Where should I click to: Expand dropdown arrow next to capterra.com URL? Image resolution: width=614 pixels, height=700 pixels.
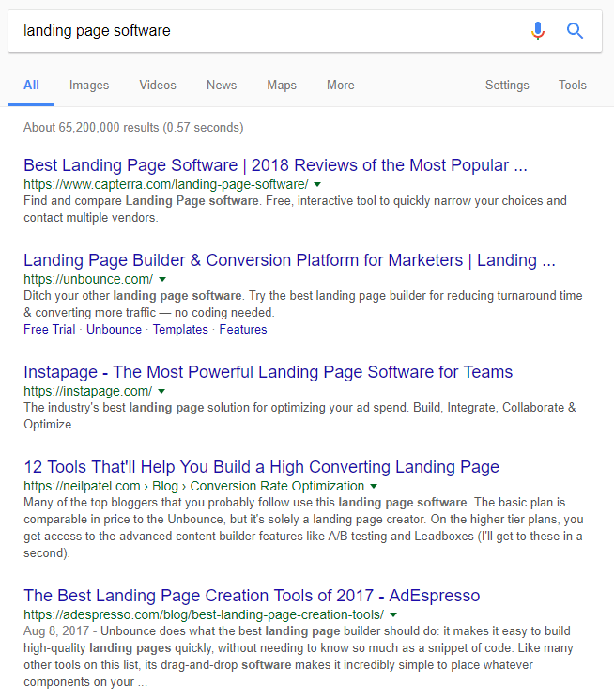tap(317, 184)
